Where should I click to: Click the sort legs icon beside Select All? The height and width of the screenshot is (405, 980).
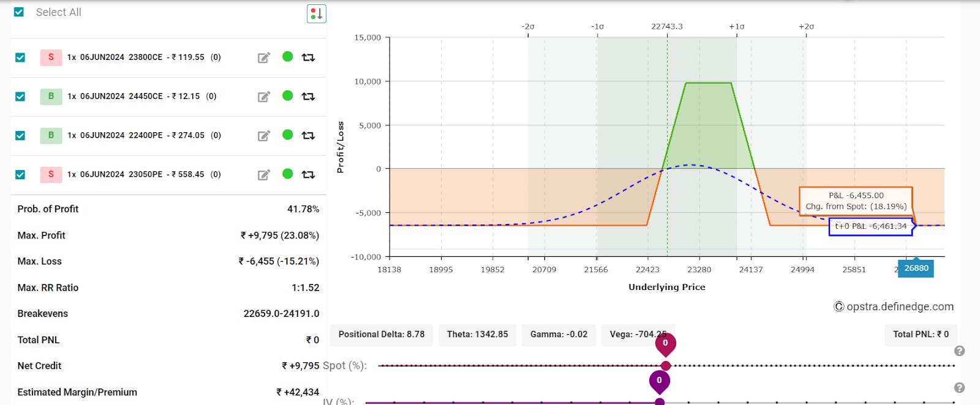(316, 13)
